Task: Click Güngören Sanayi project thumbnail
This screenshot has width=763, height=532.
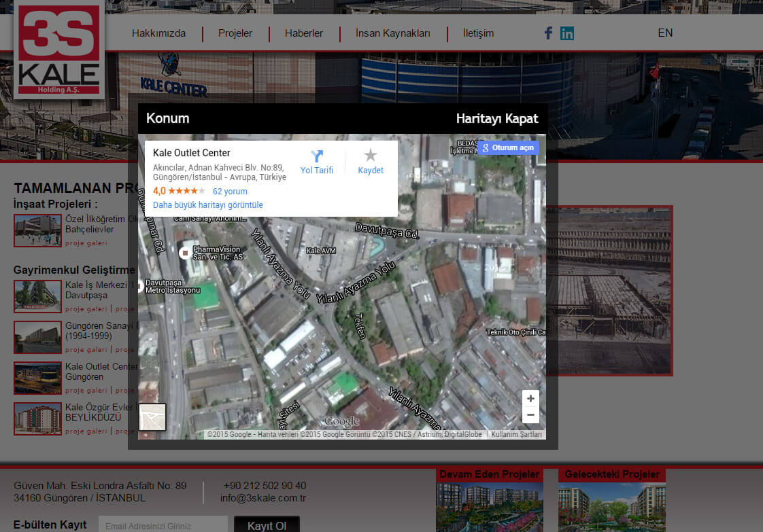Action: [x=37, y=337]
